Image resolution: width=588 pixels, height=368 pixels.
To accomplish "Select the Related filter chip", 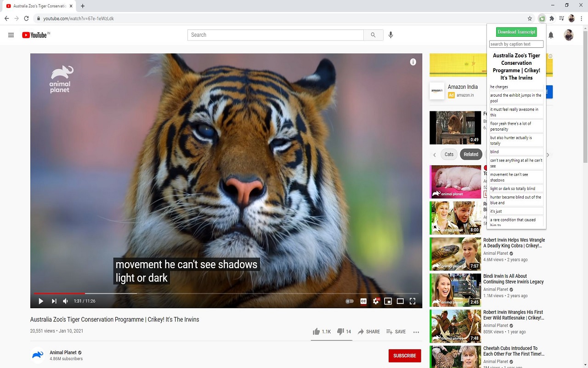I will (x=471, y=155).
